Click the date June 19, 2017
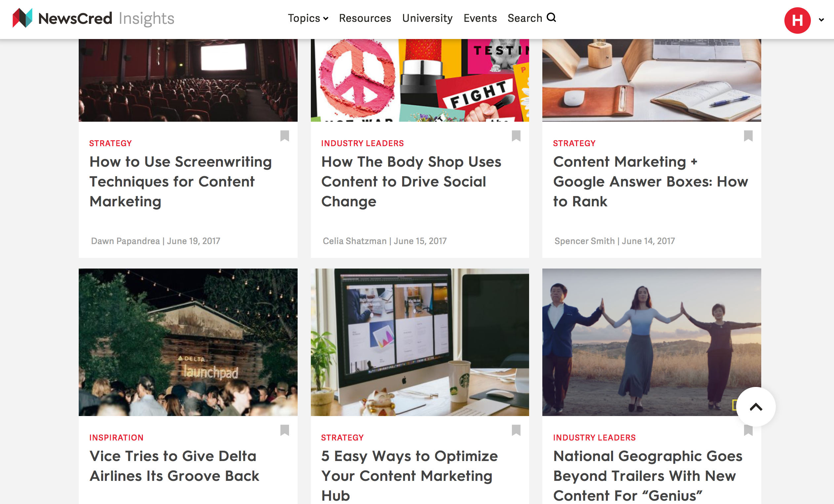This screenshot has width=834, height=504. pyautogui.click(x=193, y=241)
